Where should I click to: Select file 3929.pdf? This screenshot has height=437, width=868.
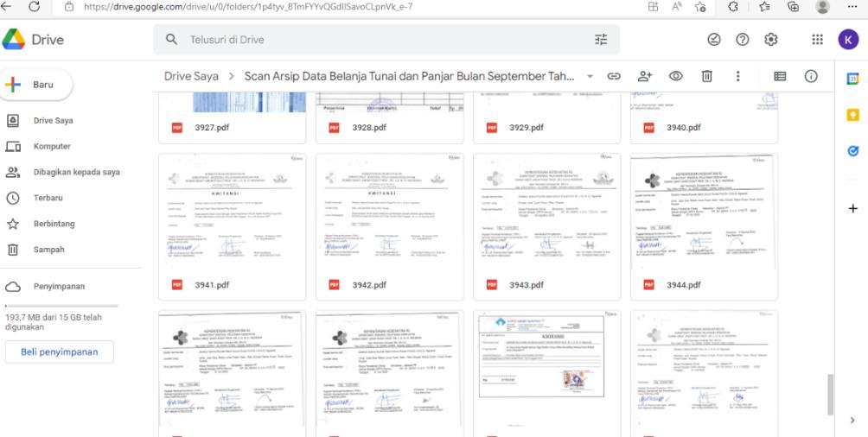[547, 118]
